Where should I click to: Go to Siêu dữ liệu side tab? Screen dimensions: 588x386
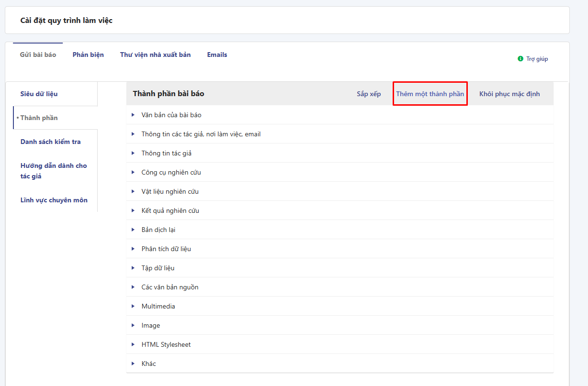click(x=39, y=94)
